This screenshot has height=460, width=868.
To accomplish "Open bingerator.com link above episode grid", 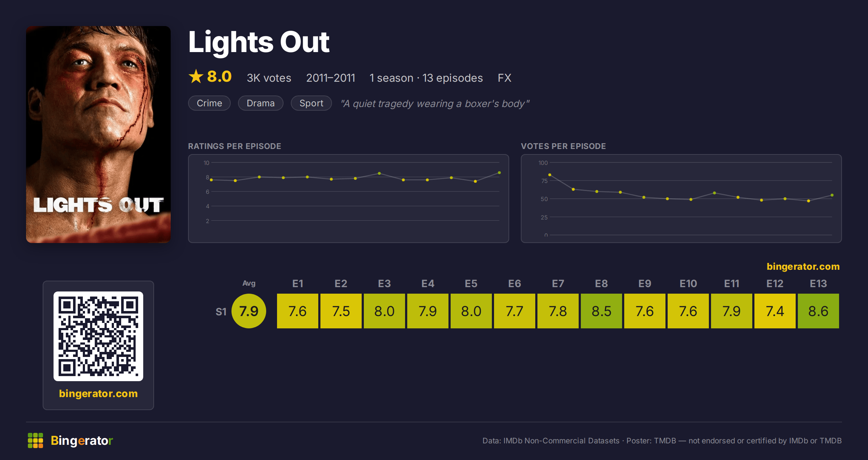I will pyautogui.click(x=803, y=267).
